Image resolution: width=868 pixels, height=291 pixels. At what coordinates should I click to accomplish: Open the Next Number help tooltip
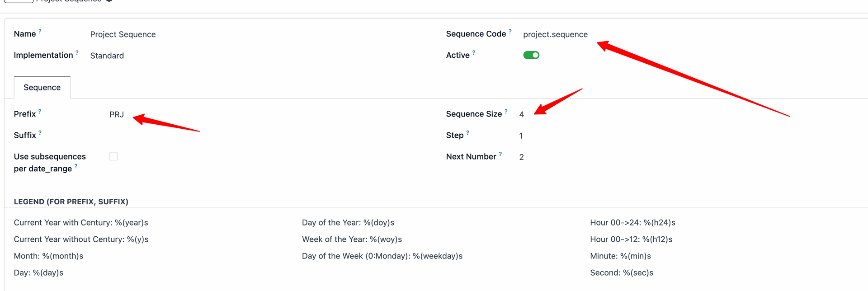pos(500,154)
